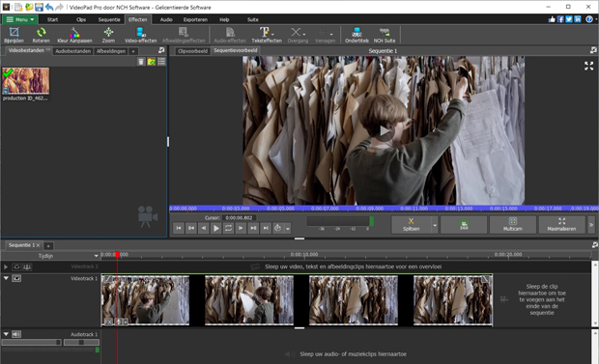
Task: Open the Splitsen dropdown arrow
Action: click(x=435, y=225)
